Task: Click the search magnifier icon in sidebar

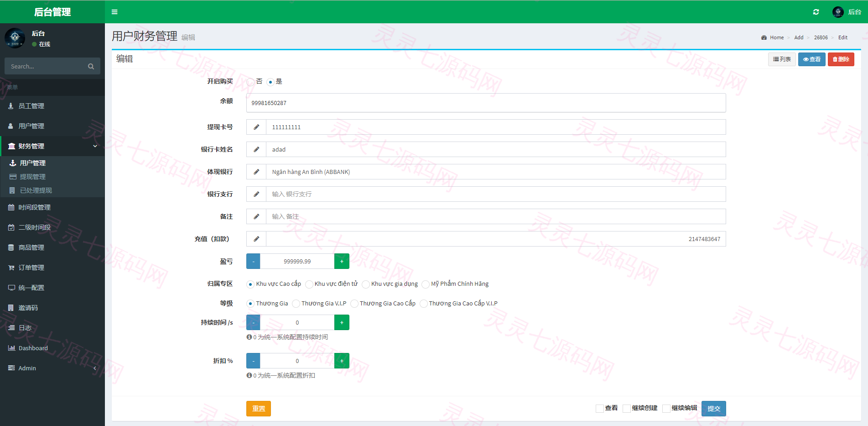Action: click(x=91, y=66)
